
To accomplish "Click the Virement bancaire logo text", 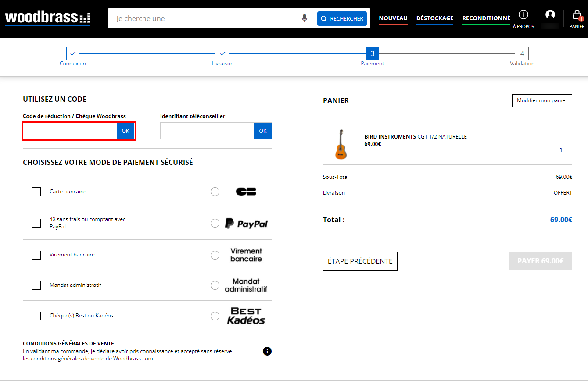I will coord(246,255).
